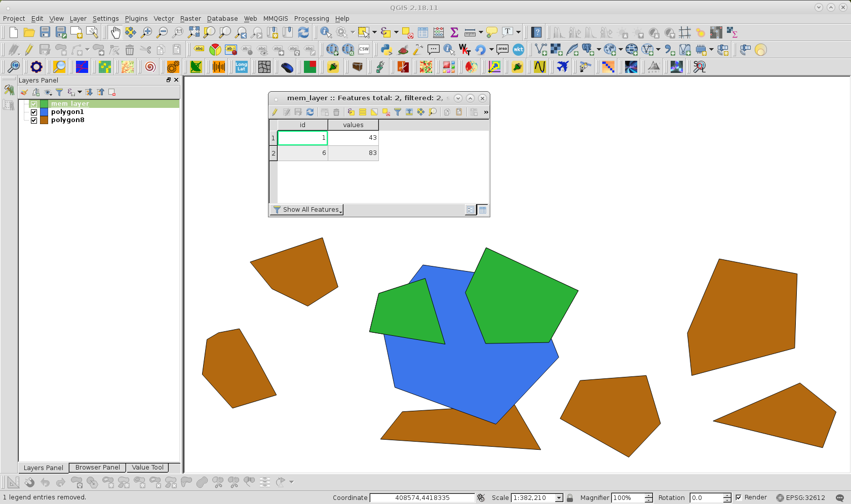851x504 pixels.
Task: Open the Field Calculator abacus icon
Action: [x=439, y=32]
